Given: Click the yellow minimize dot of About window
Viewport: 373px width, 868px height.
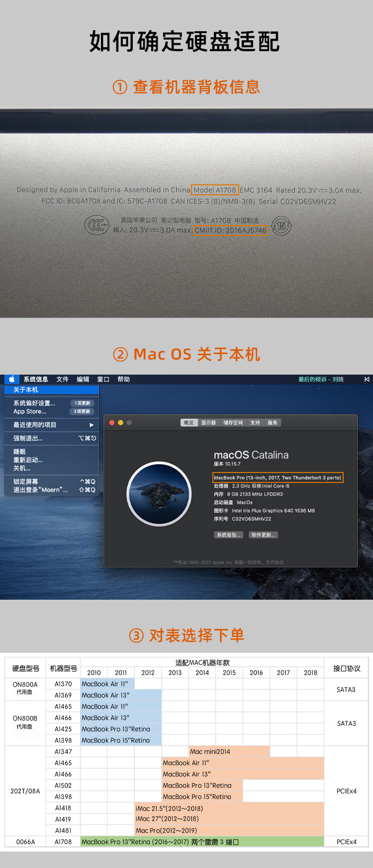Looking at the screenshot, I should [x=120, y=423].
